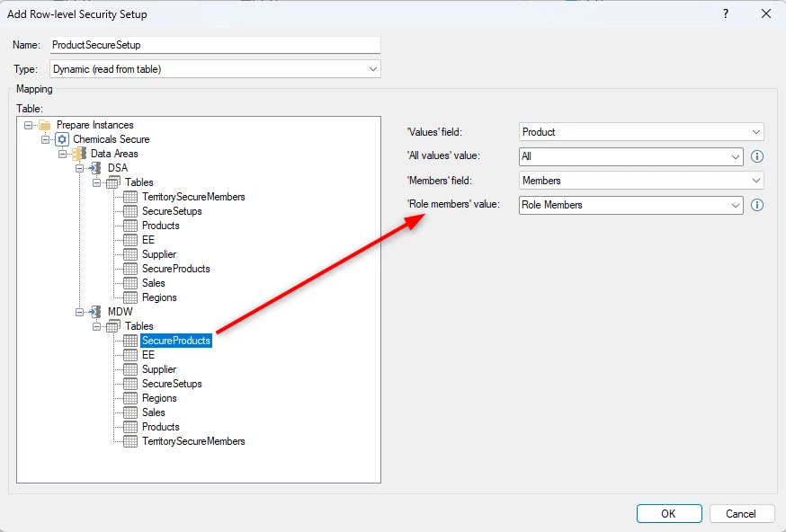The image size is (786, 532).
Task: Click the DSA data area icon
Action: [x=95, y=168]
